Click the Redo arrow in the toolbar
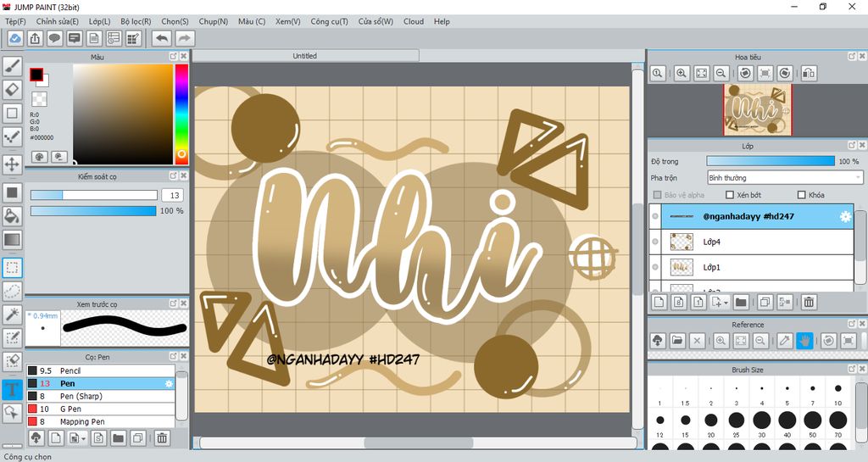 pos(185,38)
